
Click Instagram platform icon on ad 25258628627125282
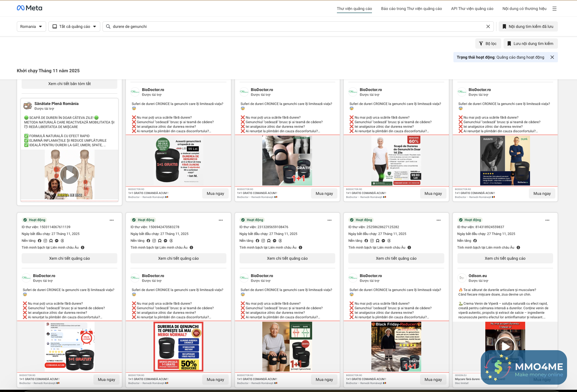coord(372,241)
